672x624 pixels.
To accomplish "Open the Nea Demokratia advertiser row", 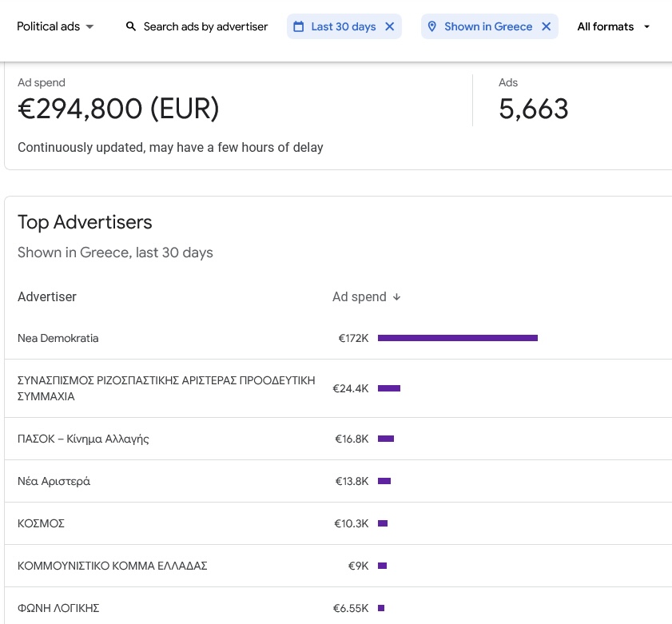I will pyautogui.click(x=58, y=338).
